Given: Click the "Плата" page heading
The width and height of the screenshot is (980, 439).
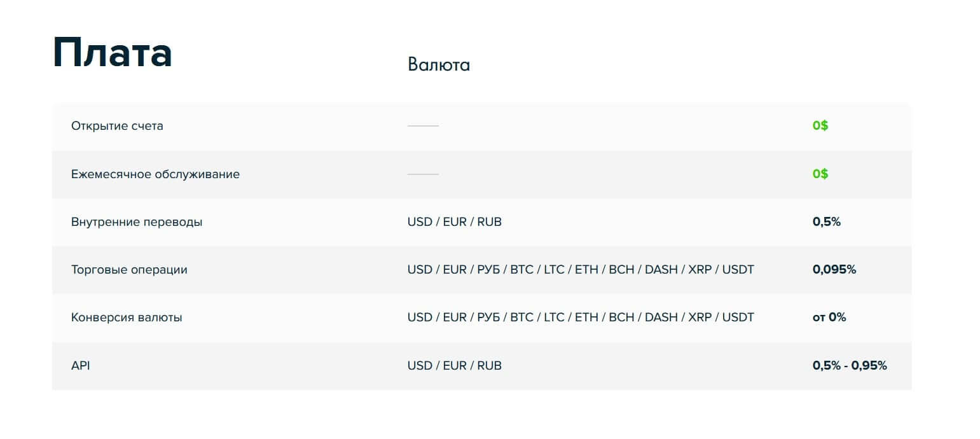Looking at the screenshot, I should (113, 53).
